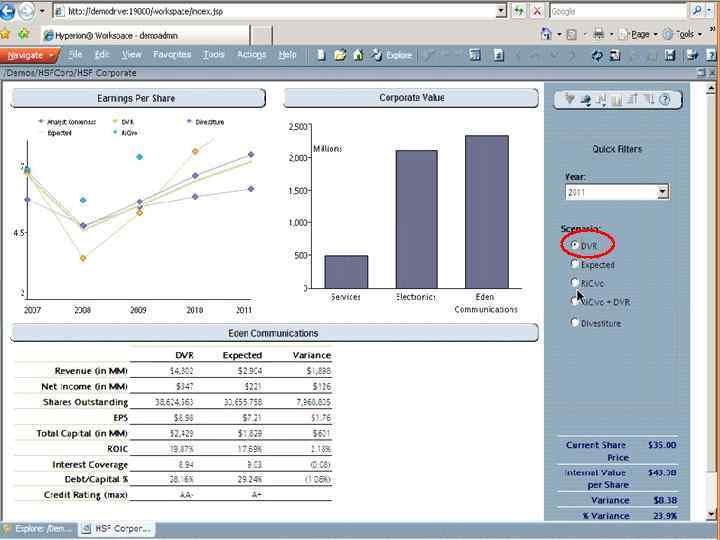
Task: Select the Hyperion Workspace browser tab
Action: 145,35
